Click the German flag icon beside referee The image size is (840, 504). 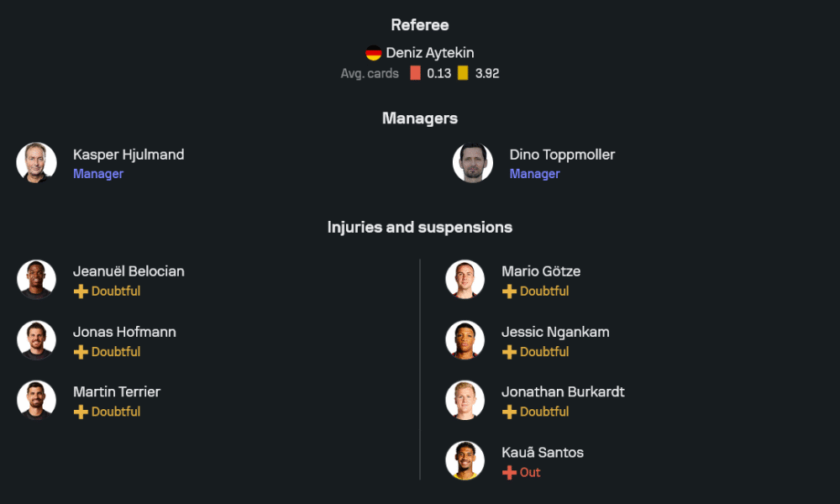[x=374, y=53]
